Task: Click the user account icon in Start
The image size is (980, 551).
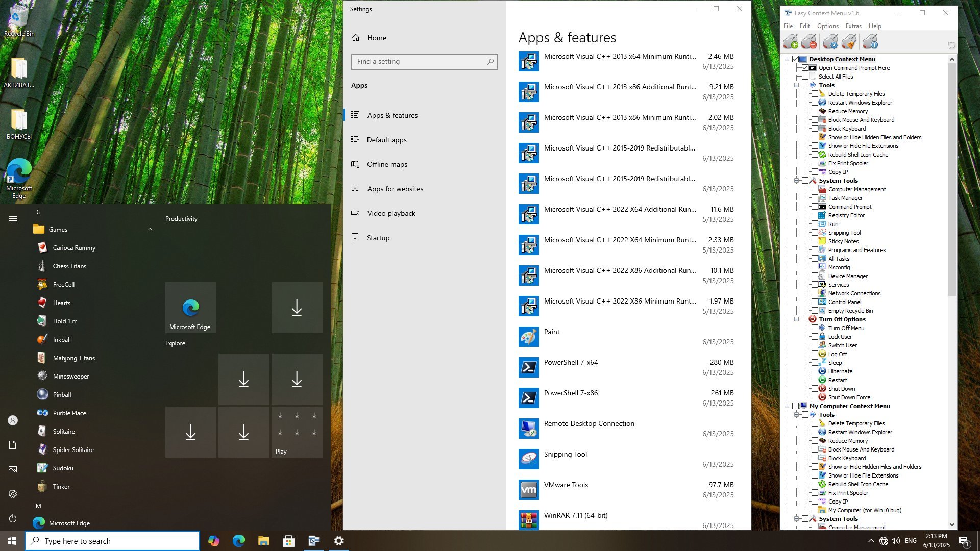Action: 13,420
